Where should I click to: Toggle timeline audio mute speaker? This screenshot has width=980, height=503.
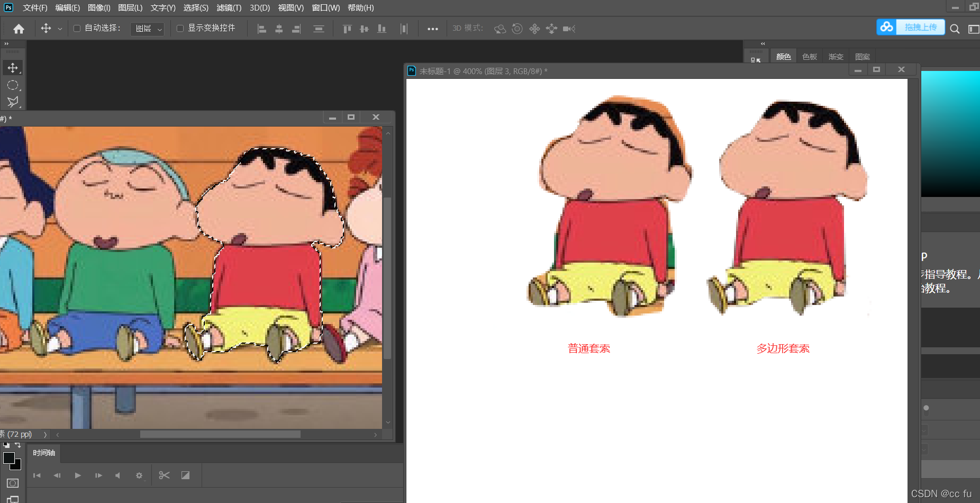[118, 475]
